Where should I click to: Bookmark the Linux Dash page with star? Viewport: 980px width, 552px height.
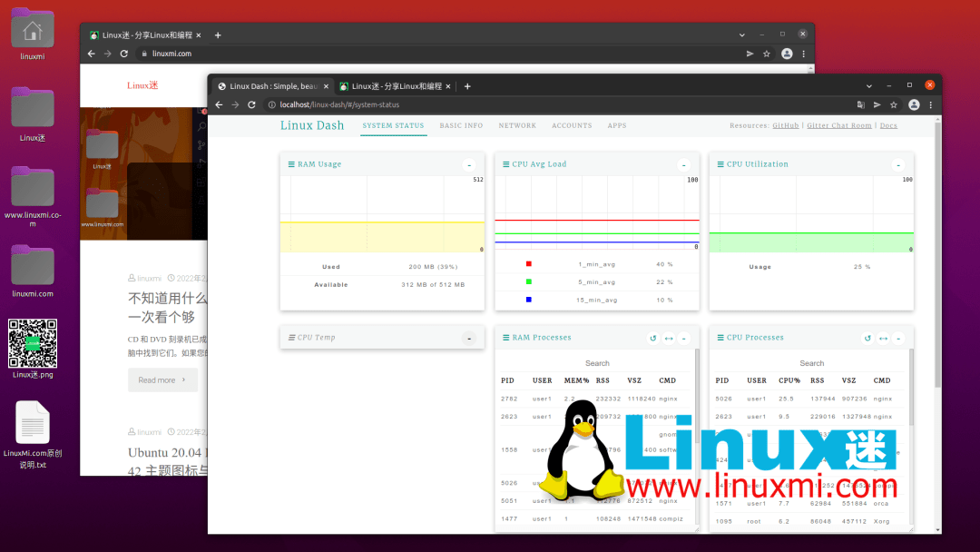point(894,104)
